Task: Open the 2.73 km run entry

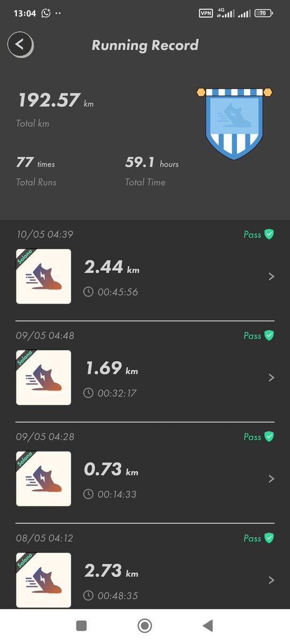Action: coord(145,571)
